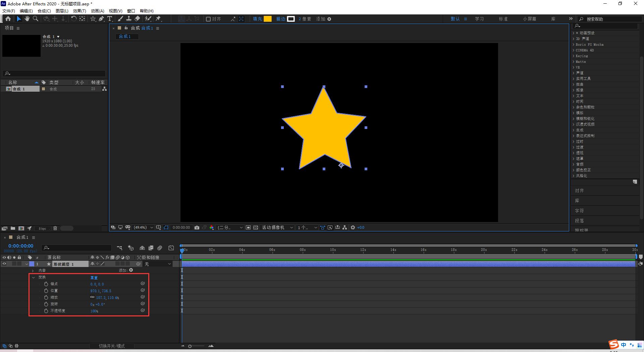Click the new folder icon in project panel
Image resolution: width=644 pixels, height=352 pixels.
[13, 228]
